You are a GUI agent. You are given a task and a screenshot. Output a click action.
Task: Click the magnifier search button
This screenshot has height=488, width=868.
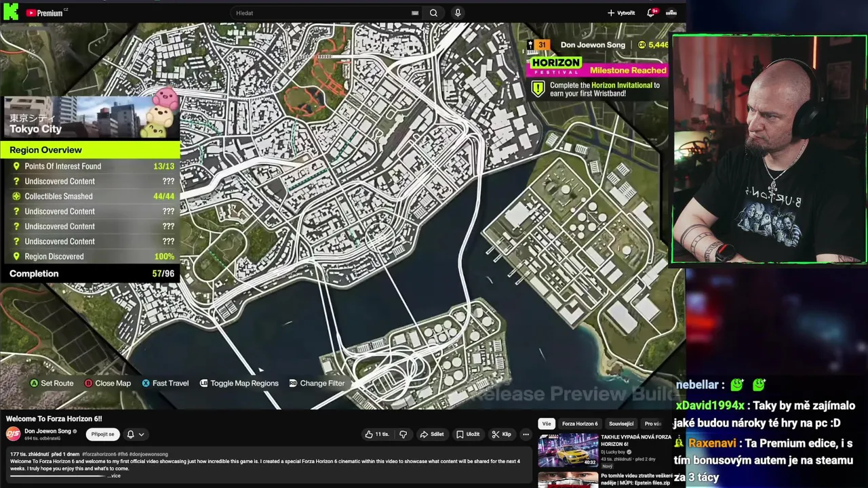click(433, 13)
